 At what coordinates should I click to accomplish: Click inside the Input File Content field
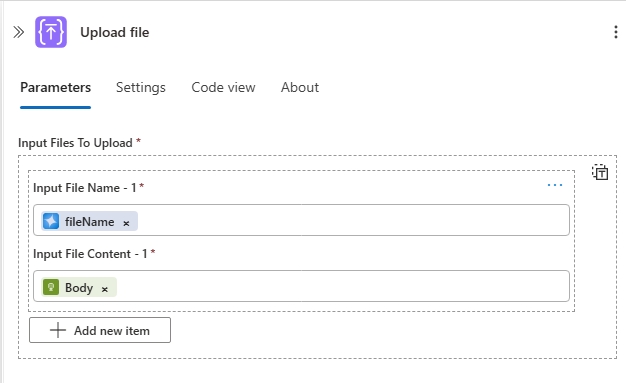click(x=301, y=286)
